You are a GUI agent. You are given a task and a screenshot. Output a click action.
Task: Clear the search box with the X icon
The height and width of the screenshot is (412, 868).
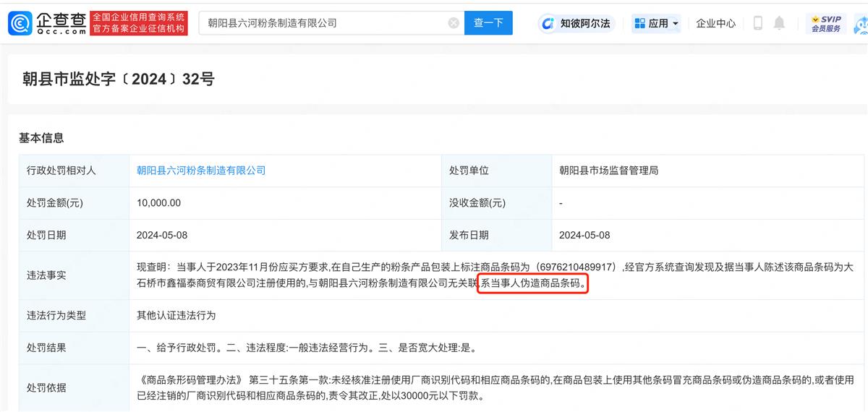[x=454, y=23]
